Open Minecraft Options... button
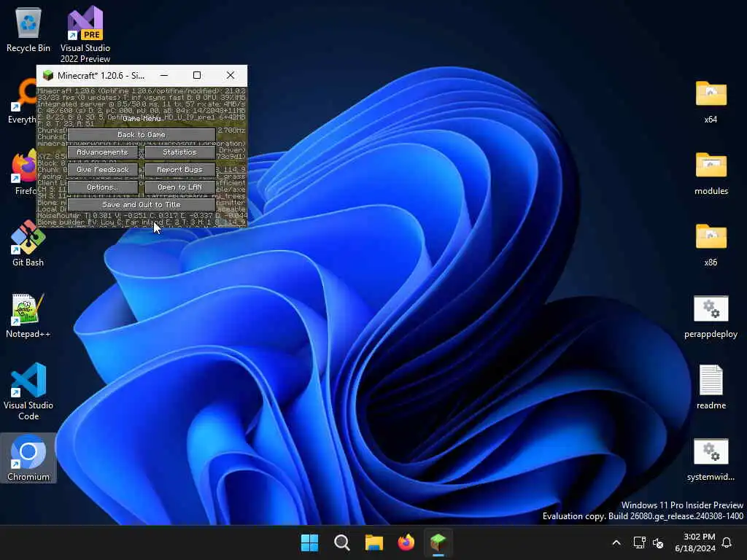 tap(102, 187)
